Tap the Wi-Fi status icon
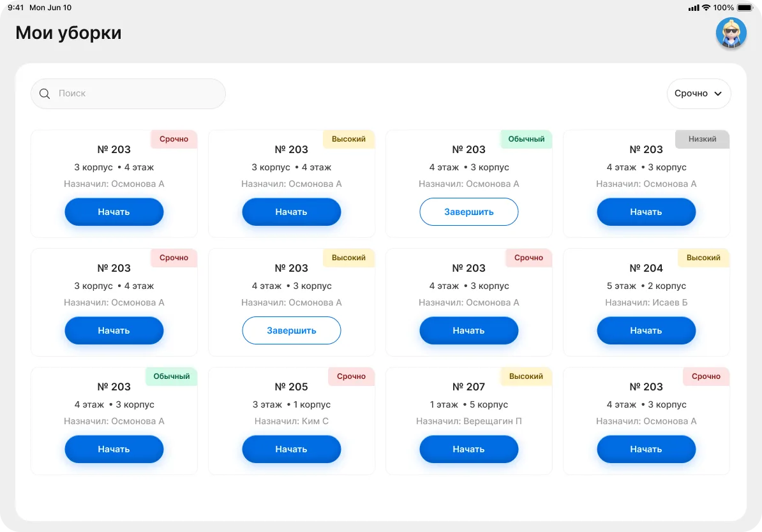Image resolution: width=762 pixels, height=532 pixels. tap(706, 8)
